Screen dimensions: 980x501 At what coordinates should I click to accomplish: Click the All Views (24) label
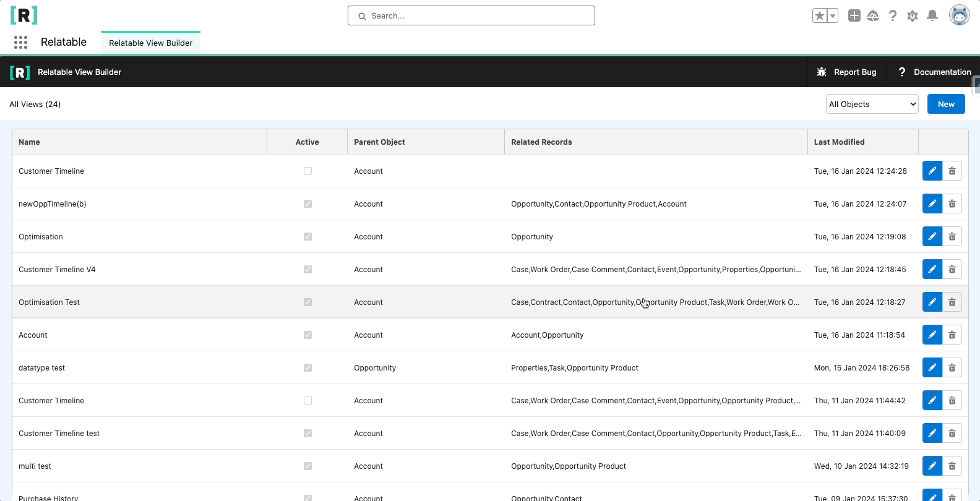(x=35, y=104)
